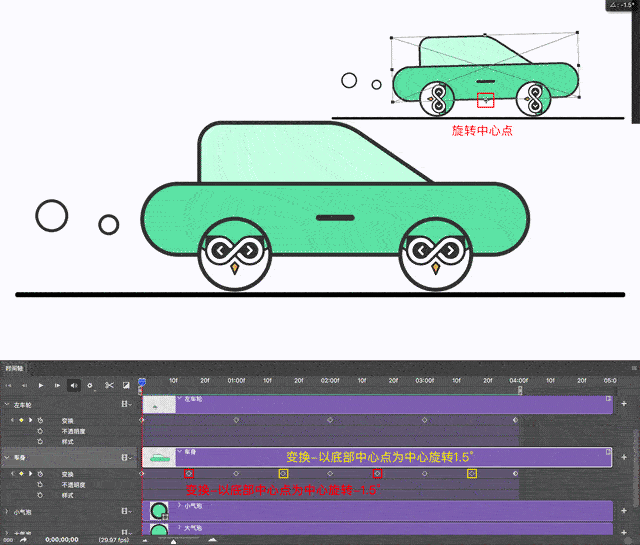Select red-boxed keyframe on 车身 变换 track
Image resolution: width=640 pixels, height=545 pixels.
tap(189, 473)
